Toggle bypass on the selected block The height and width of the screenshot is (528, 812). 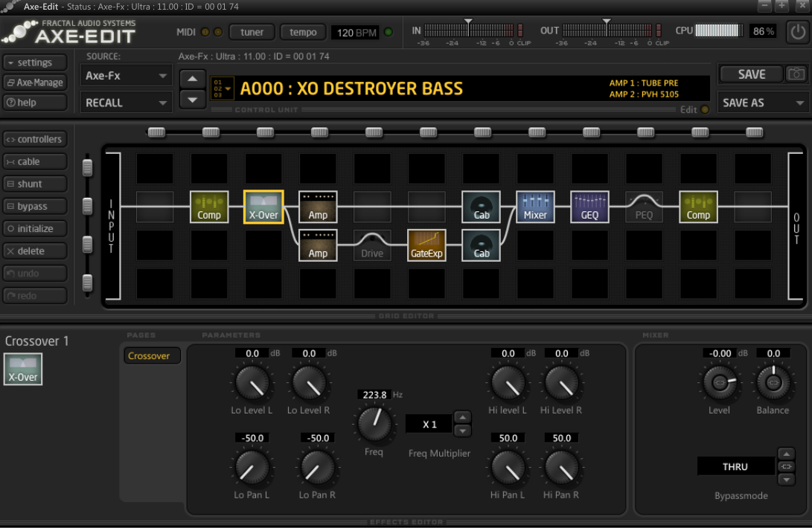click(x=35, y=206)
